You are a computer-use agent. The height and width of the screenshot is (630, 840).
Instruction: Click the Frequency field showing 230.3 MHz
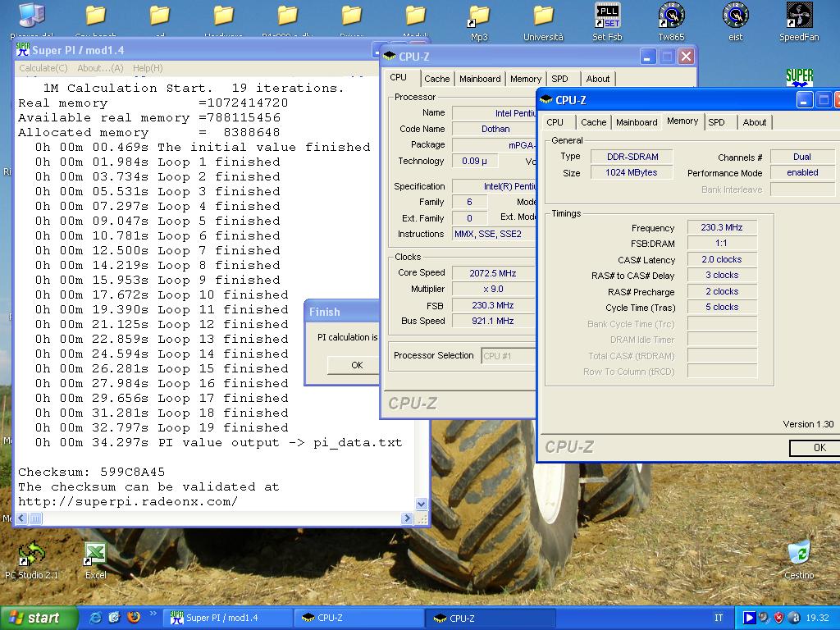pyautogui.click(x=722, y=228)
